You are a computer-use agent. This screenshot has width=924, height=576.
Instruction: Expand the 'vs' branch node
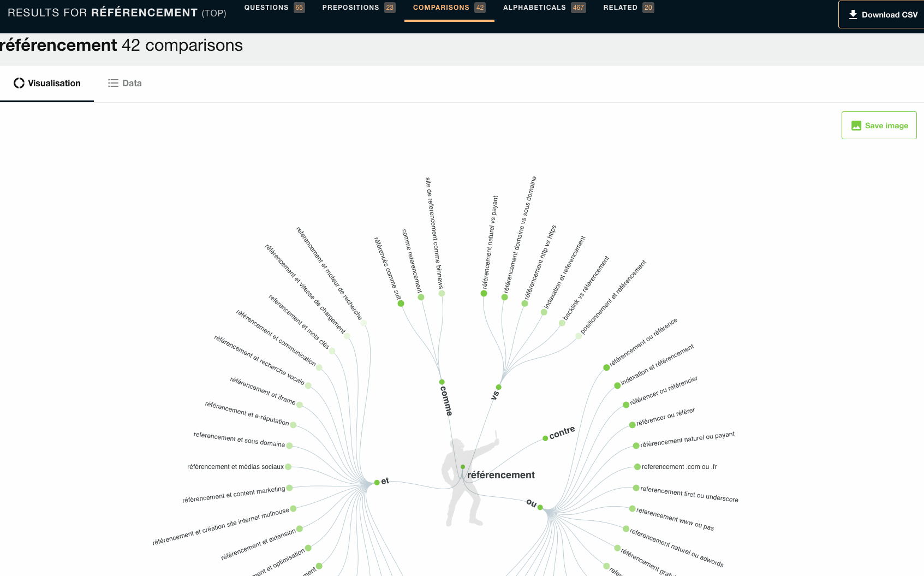(498, 387)
